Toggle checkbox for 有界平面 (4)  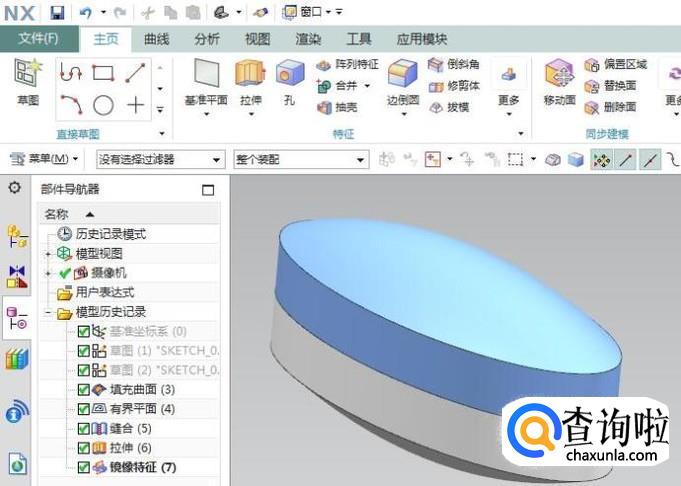(83, 409)
